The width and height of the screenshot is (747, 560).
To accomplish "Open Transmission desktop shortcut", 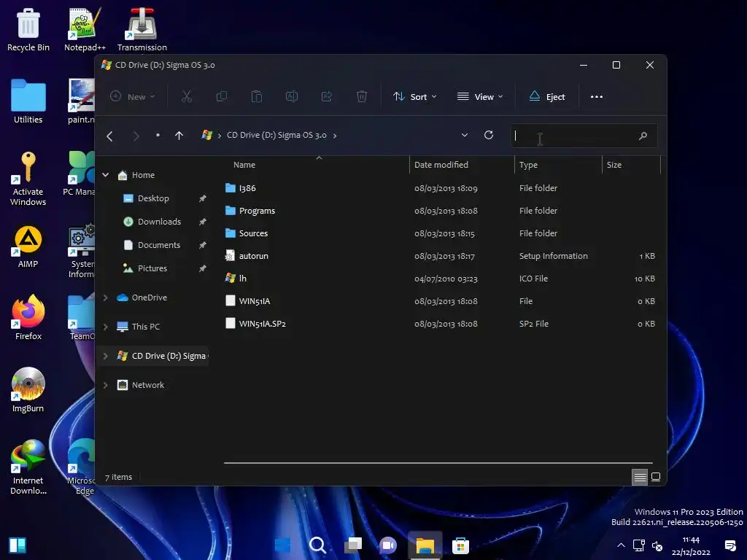I will tap(142, 29).
